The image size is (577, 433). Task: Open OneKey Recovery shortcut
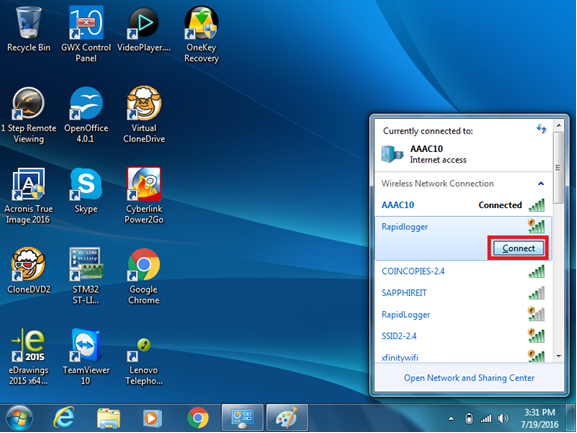[201, 34]
